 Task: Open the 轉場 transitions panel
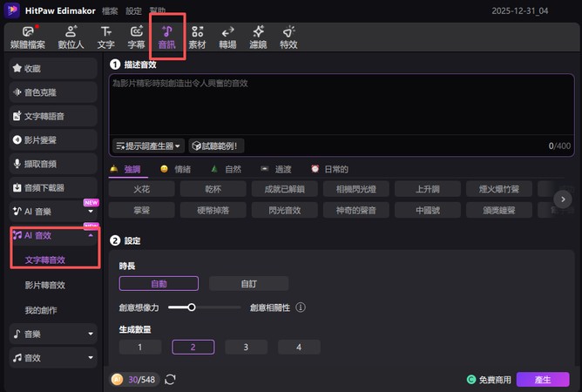(227, 37)
